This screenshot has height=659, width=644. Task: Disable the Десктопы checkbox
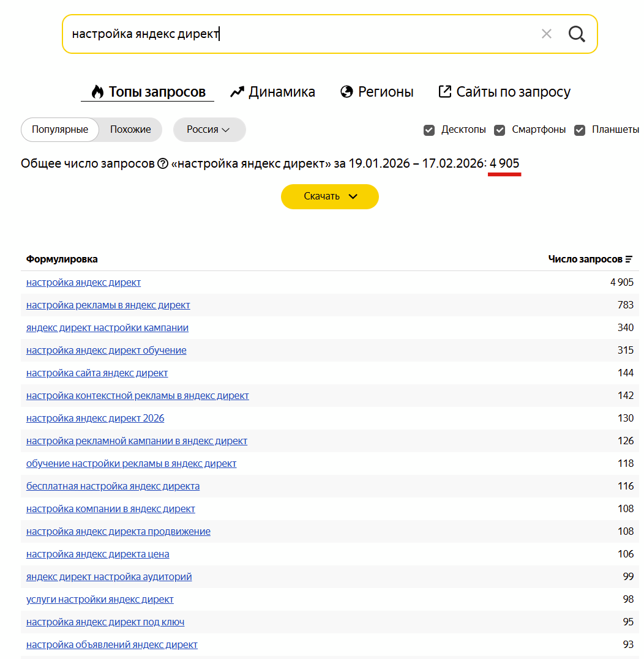[x=429, y=130]
